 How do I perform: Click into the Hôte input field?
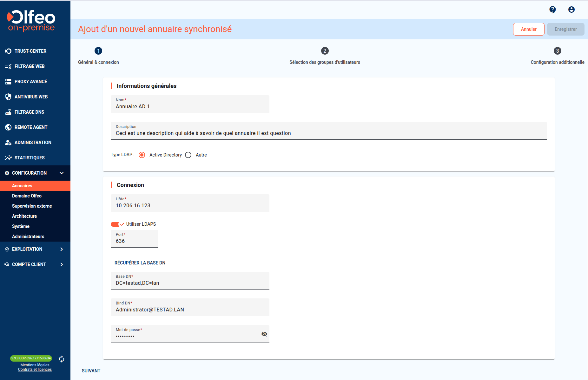point(190,205)
